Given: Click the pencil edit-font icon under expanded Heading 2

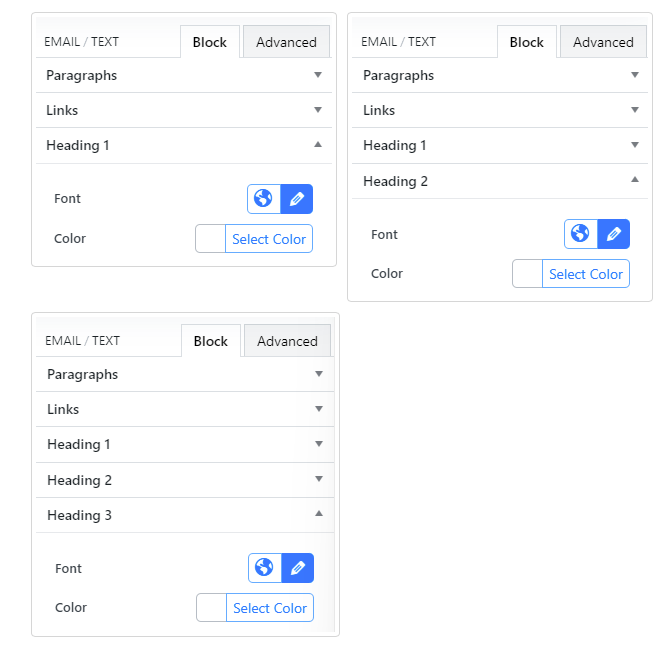Looking at the screenshot, I should click(614, 234).
